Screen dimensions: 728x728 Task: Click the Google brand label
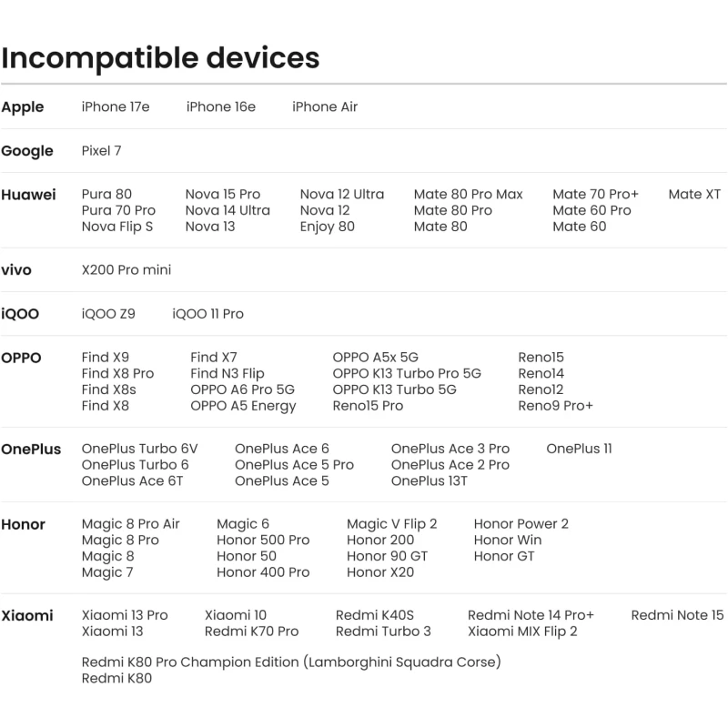tap(27, 151)
